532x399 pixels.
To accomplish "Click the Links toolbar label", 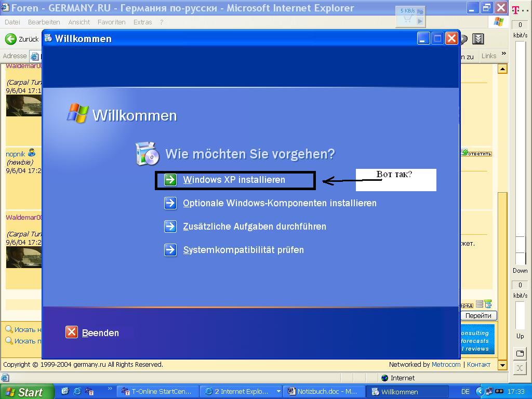I will 489,56.
